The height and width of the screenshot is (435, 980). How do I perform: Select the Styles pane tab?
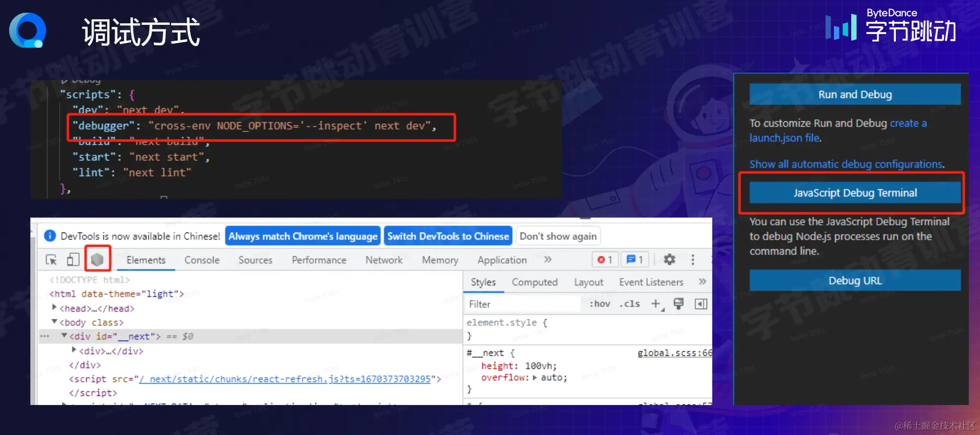(x=483, y=282)
